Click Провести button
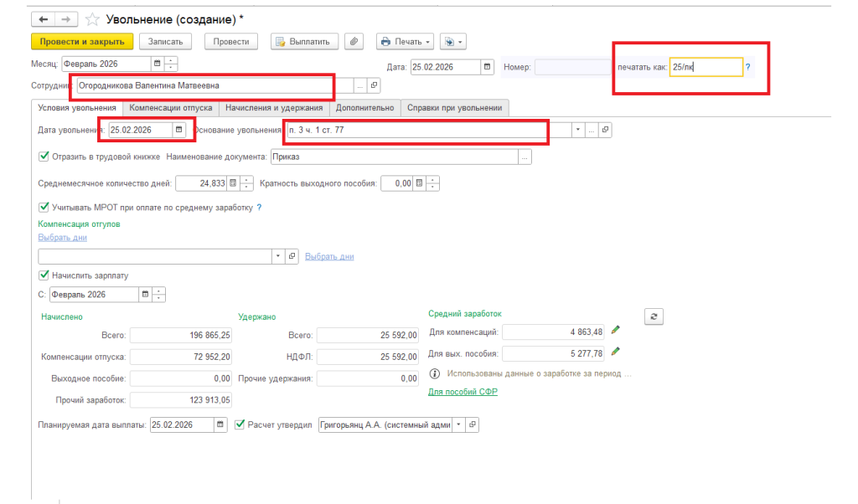Viewport: 858px width, 504px height. (x=231, y=42)
